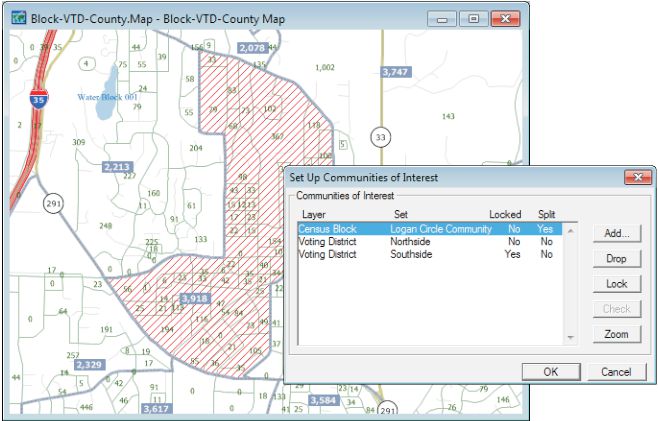Click the Route 33 circle marker
This screenshot has height=421, width=658.
(x=380, y=135)
